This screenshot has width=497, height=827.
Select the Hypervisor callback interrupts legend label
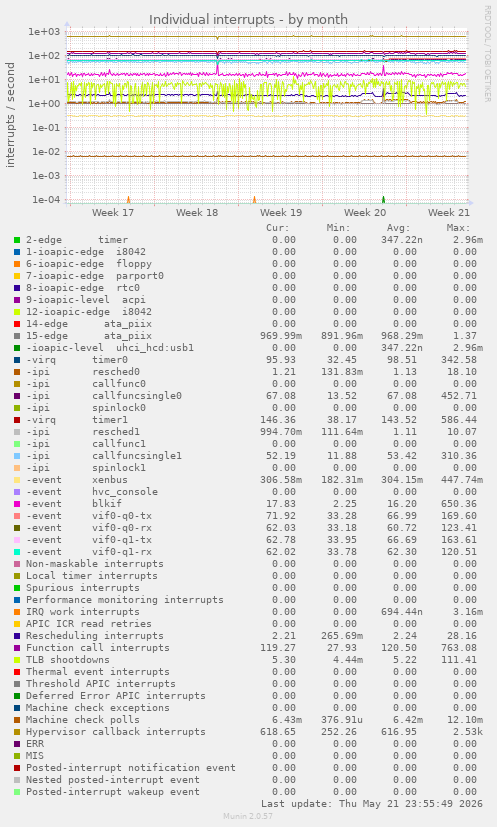[x=116, y=732]
